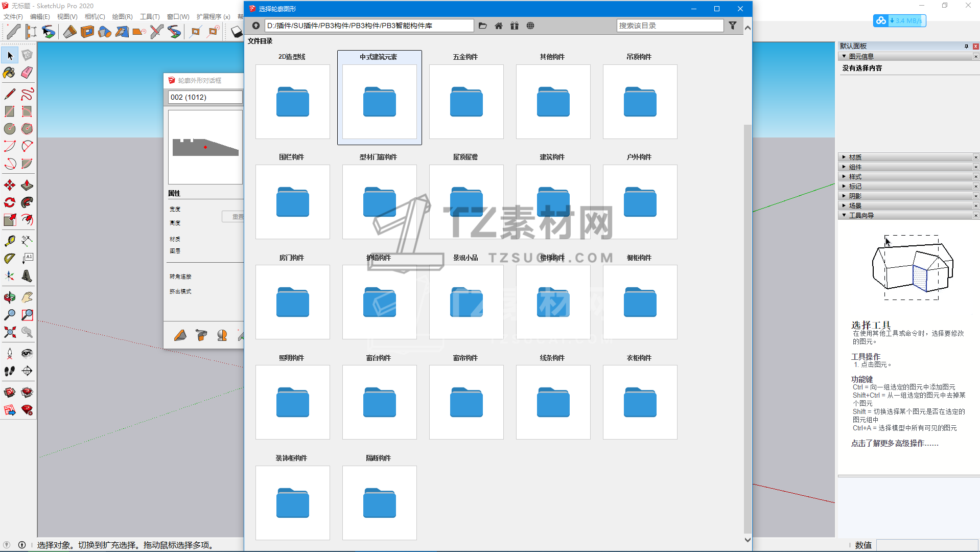Select the arrow Select tool

pyautogui.click(x=10, y=55)
